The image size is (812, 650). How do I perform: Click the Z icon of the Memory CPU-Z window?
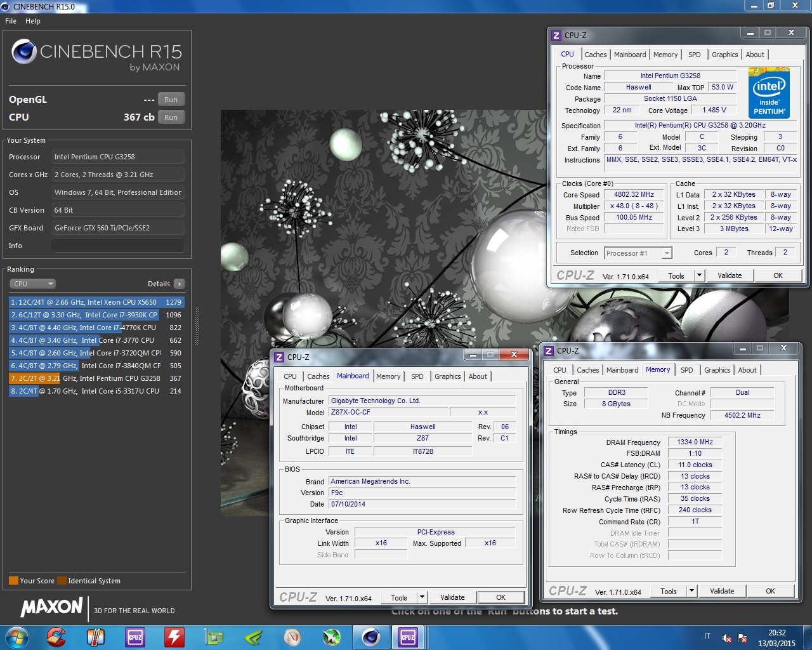[x=549, y=351]
